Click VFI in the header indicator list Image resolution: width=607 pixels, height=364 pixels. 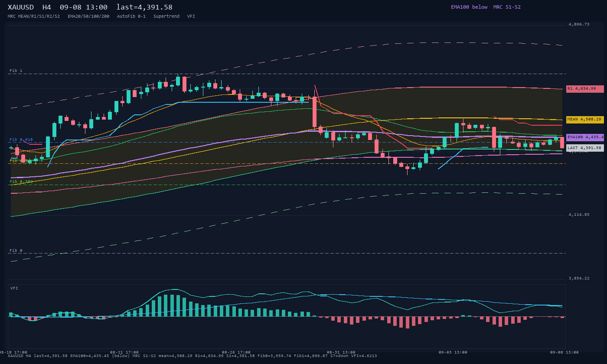click(191, 16)
